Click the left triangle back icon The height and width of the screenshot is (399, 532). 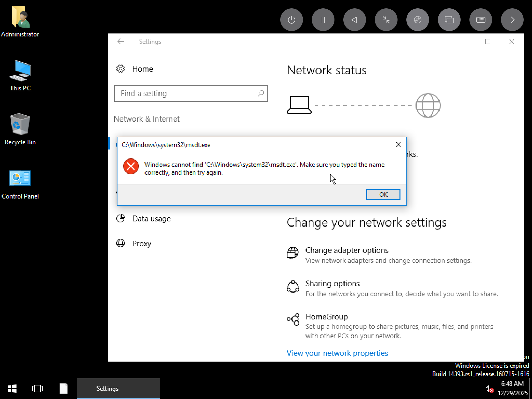[x=354, y=20]
